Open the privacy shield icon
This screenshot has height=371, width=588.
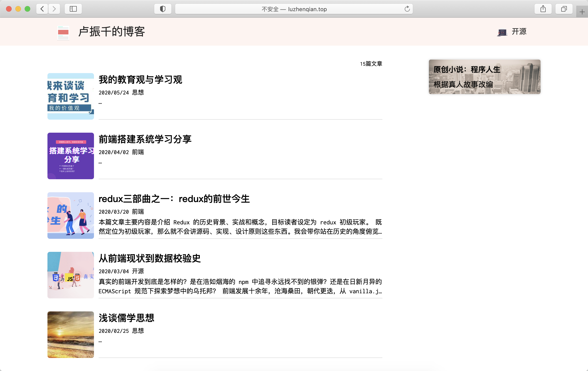point(162,9)
